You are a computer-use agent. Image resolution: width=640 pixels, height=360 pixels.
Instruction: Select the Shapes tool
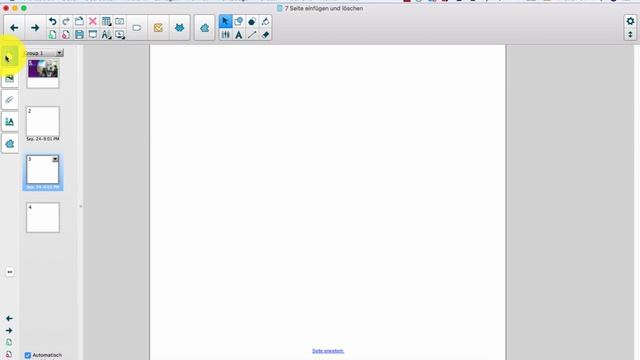[x=239, y=21]
